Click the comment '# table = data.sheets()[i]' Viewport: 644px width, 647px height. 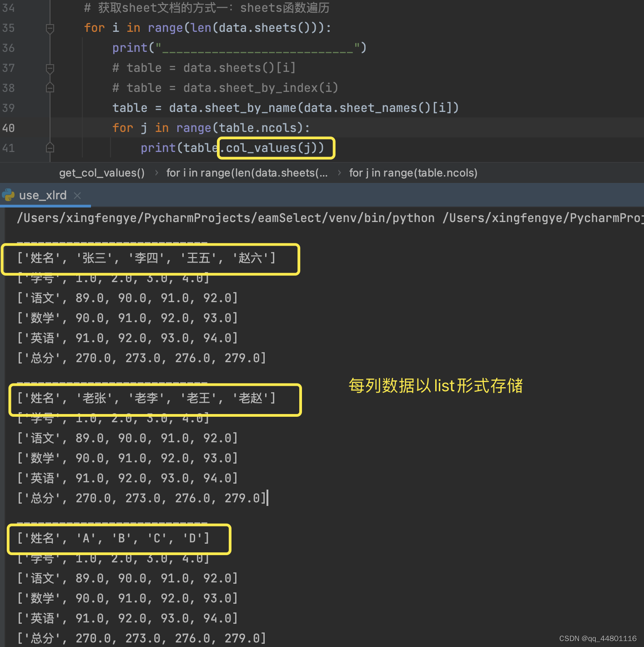[204, 68]
